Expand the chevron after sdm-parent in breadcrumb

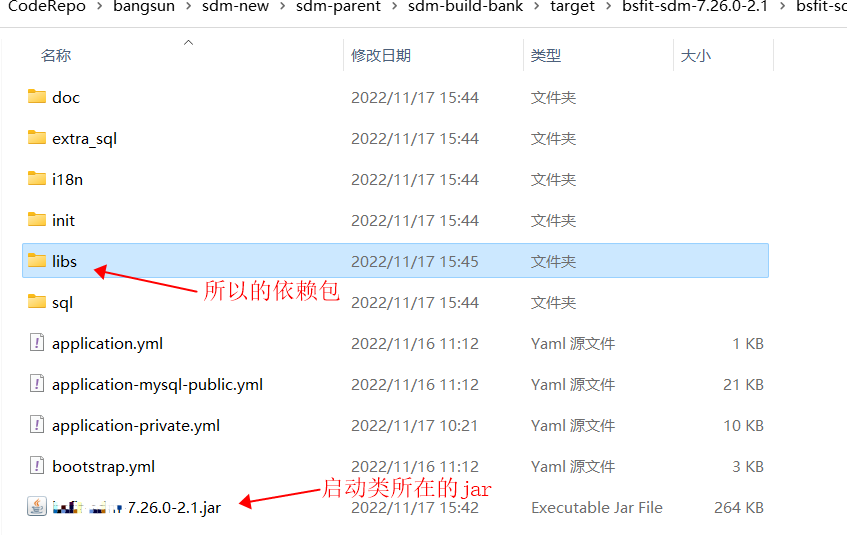point(394,7)
